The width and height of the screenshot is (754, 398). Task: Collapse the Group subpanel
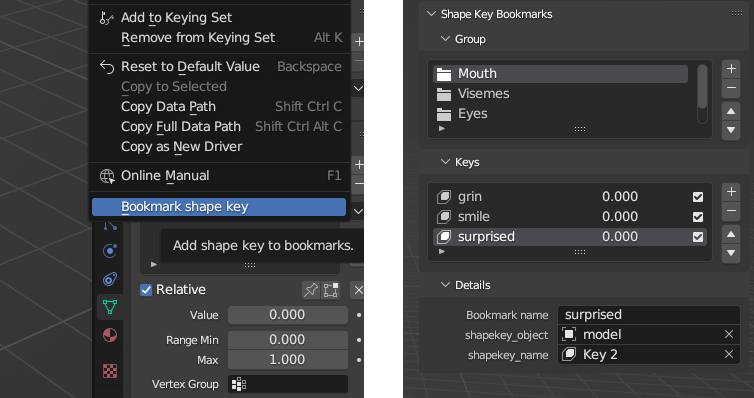click(445, 39)
